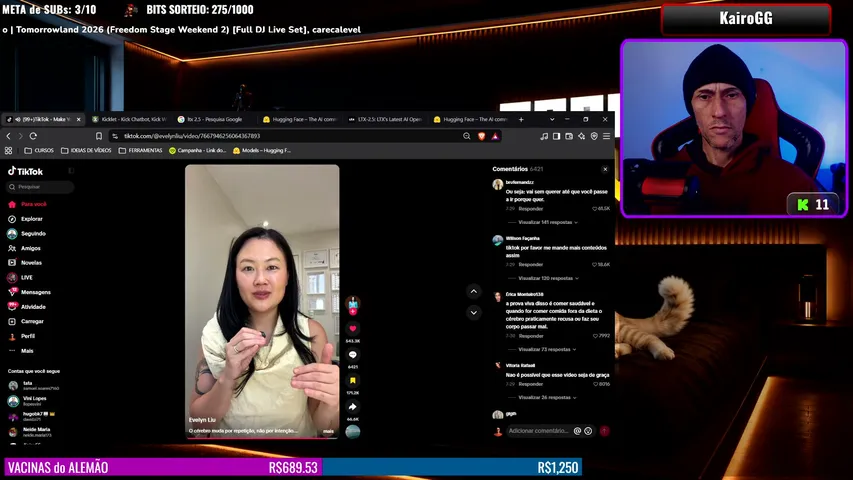Open IDEIAS DE VÍDEOS bookmarks folder
Image resolution: width=853 pixels, height=480 pixels.
tap(86, 151)
